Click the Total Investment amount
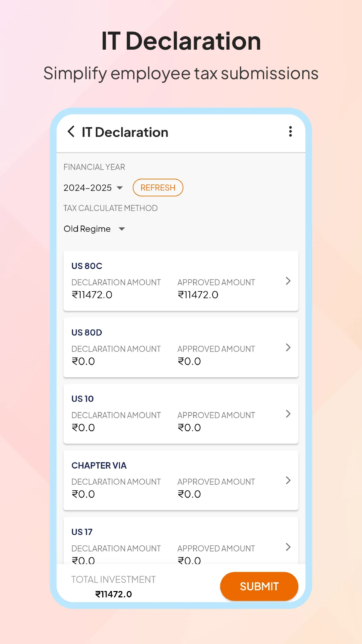Image resolution: width=362 pixels, height=644 pixels. pyautogui.click(x=114, y=594)
